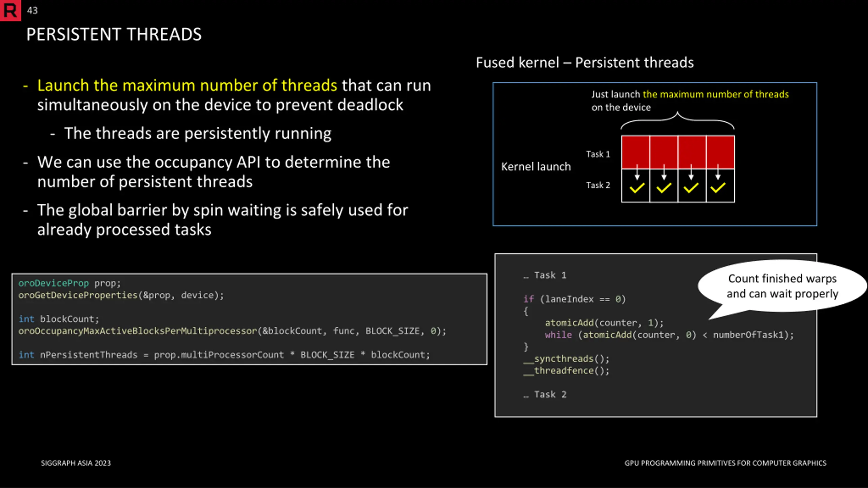Click 'Just launch the maximum number of threads' caption
The image size is (868, 488).
690,94
